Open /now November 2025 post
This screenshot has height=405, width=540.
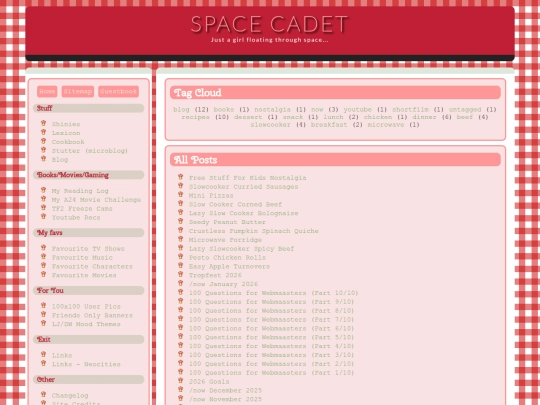(x=225, y=399)
